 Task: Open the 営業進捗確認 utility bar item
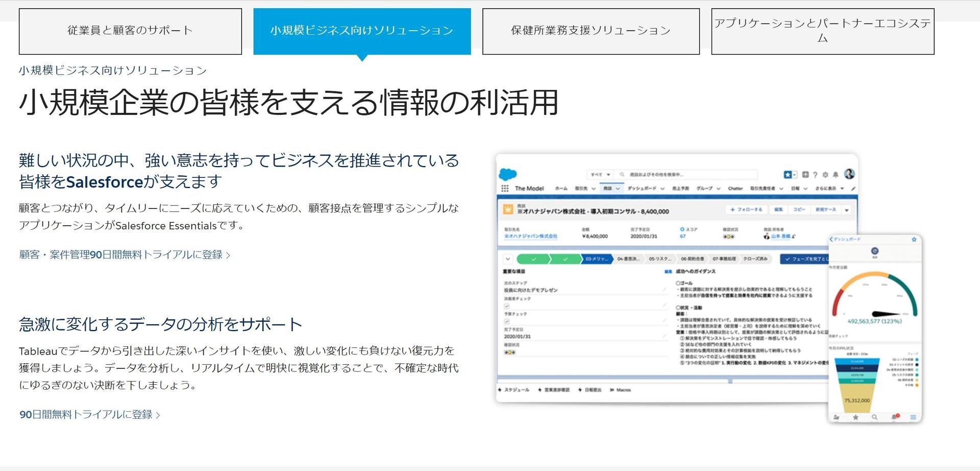[x=554, y=390]
